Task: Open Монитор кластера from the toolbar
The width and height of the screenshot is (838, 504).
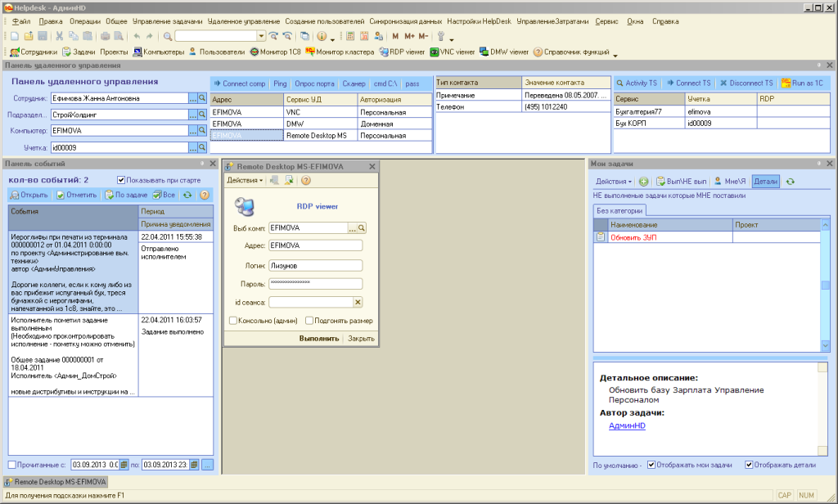Action: pos(340,52)
